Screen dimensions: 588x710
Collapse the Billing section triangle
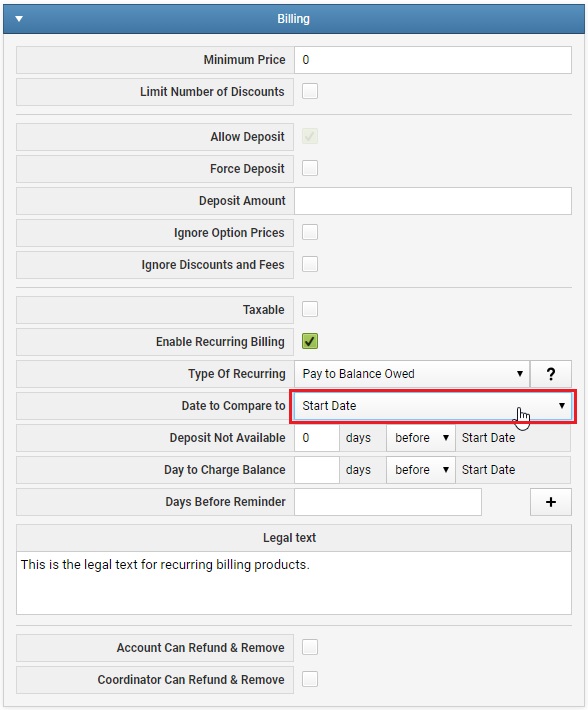click(x=19, y=19)
